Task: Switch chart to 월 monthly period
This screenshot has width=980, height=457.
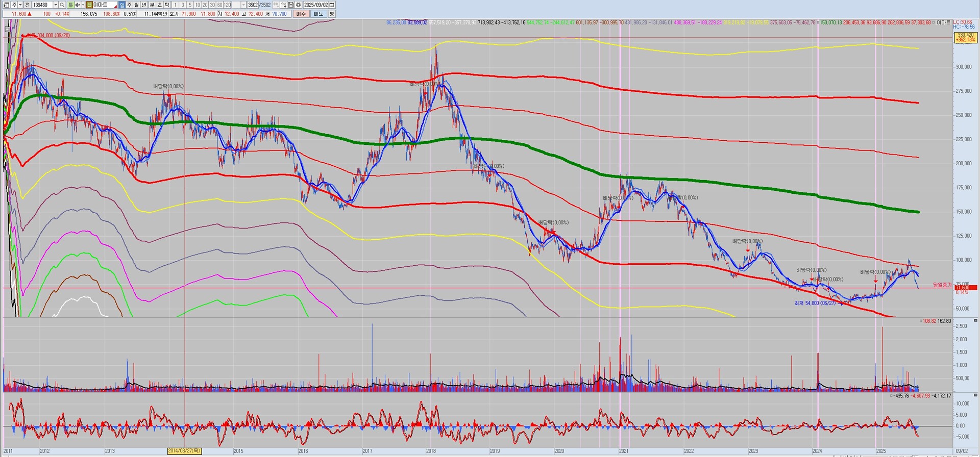Action: 137,5
